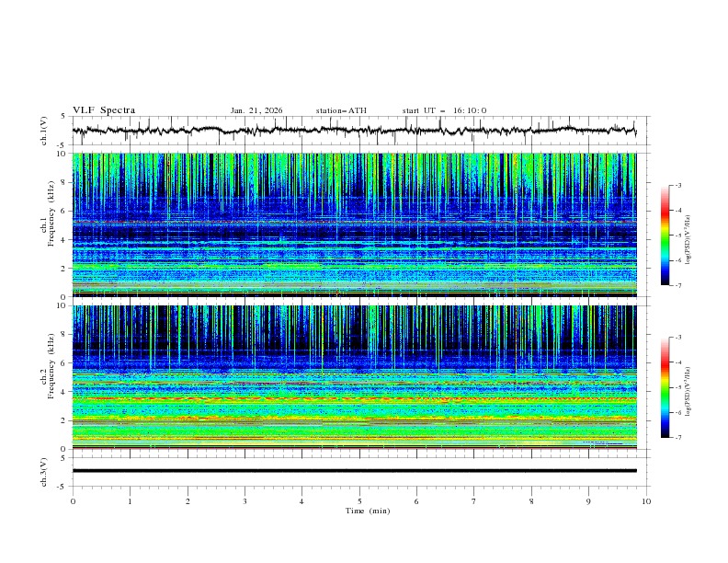Click the upper PSD color scale bar

[x=665, y=236]
